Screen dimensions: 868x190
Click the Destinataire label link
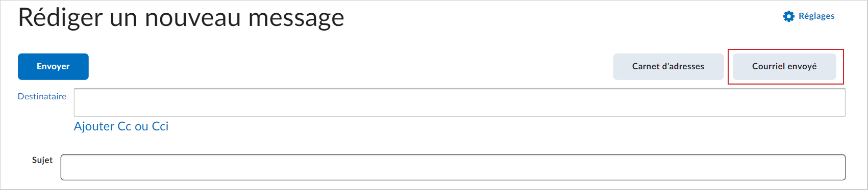pos(42,96)
